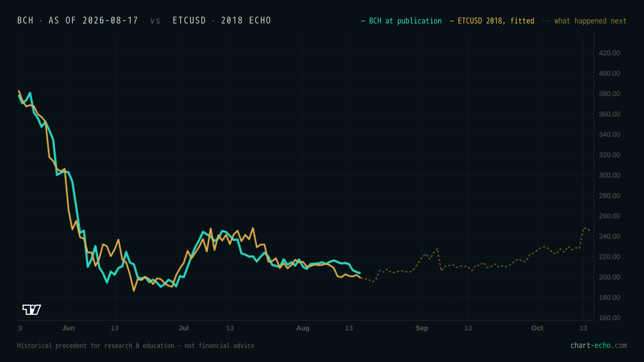Image resolution: width=644 pixels, height=362 pixels.
Task: Click the Jun date axis label
Action: click(68, 328)
